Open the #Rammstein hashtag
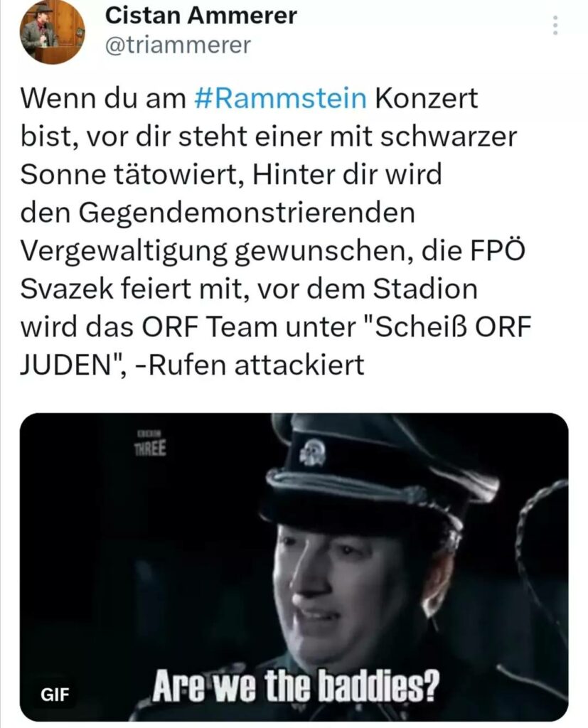This screenshot has height=728, width=588. tap(279, 98)
